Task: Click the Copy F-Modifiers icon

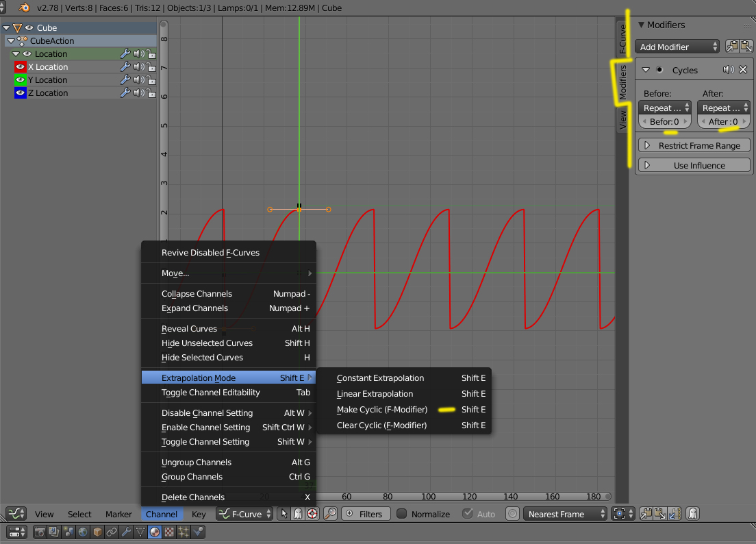Action: click(x=731, y=47)
